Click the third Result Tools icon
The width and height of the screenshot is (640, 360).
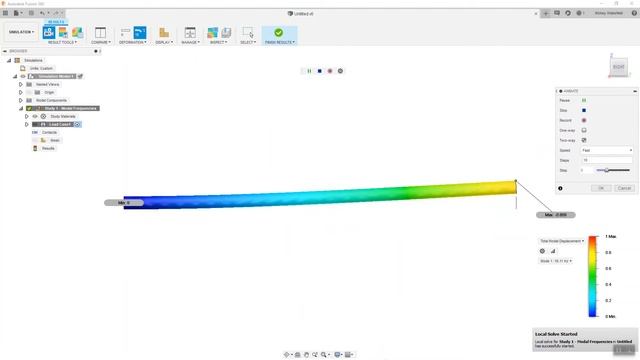[x=77, y=32]
